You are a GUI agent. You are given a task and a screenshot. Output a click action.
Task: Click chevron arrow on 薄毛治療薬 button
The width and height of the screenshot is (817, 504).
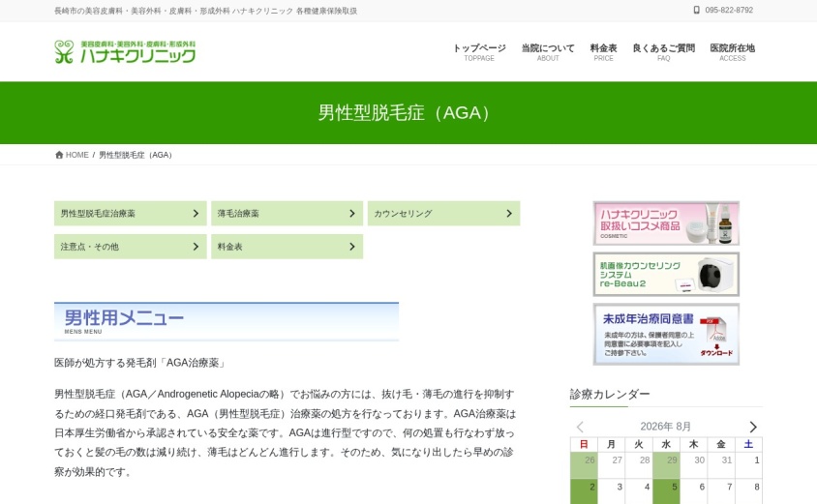352,214
